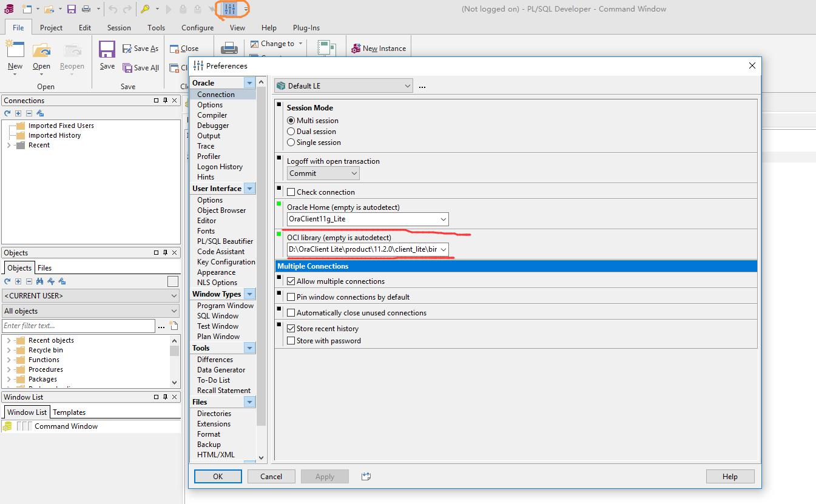Click the large Save button in ribbon
The width and height of the screenshot is (816, 504).
(x=107, y=56)
